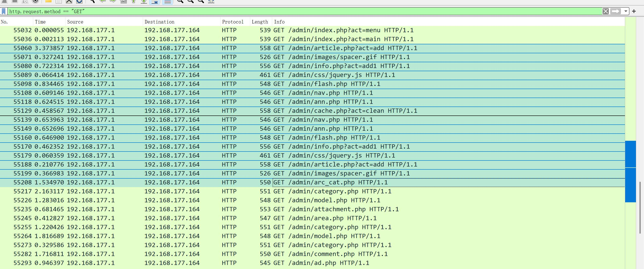Select packet 55032 index.php?act=menu

[312, 30]
